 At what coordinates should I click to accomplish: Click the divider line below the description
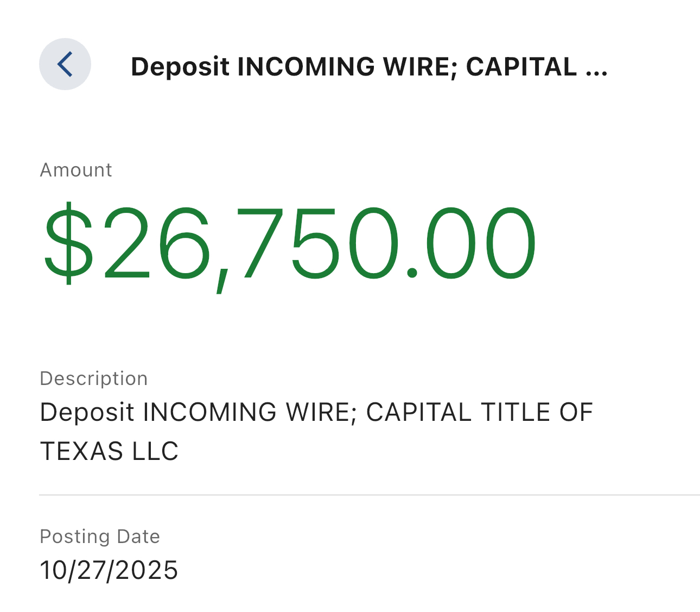tap(370, 495)
